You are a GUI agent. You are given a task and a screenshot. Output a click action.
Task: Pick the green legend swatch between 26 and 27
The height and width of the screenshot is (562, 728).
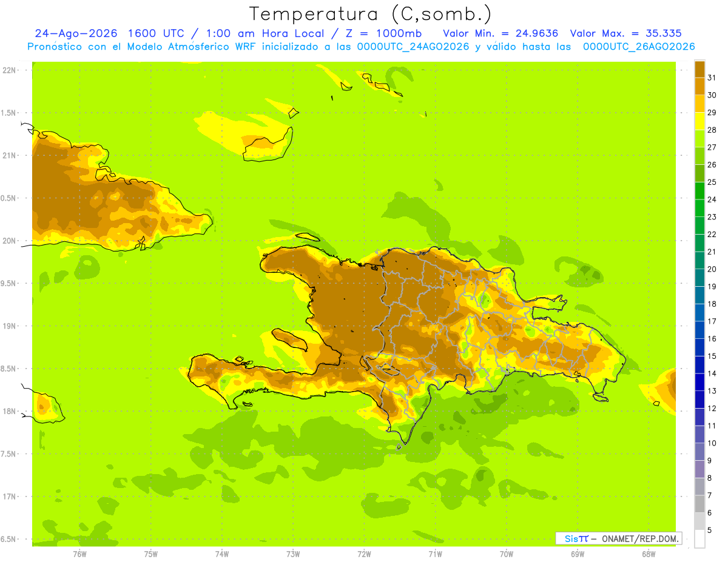699,156
